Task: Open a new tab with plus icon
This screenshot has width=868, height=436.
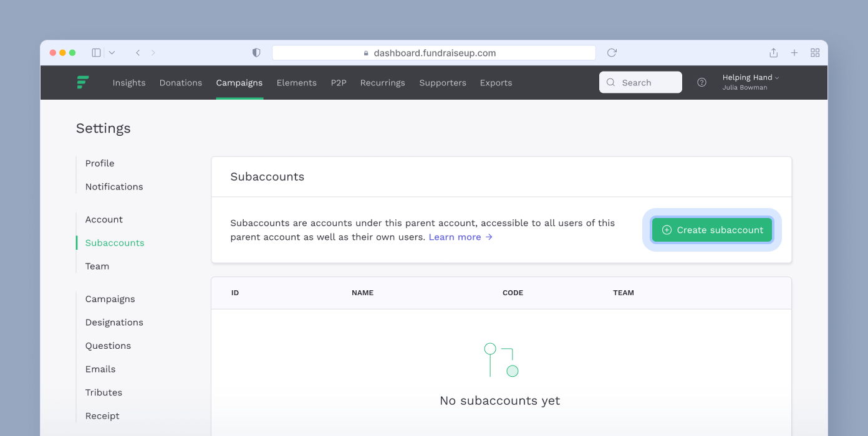Action: 794,53
